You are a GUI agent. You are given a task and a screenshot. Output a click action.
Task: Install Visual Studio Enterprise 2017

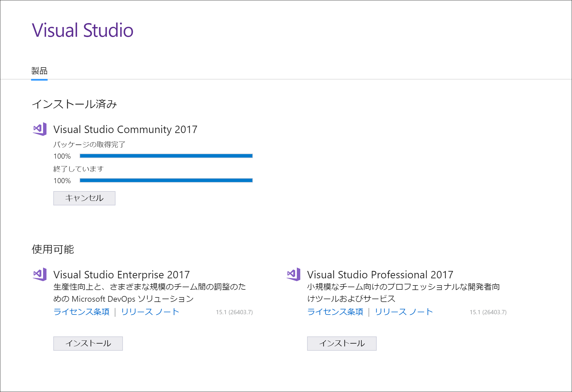(88, 344)
